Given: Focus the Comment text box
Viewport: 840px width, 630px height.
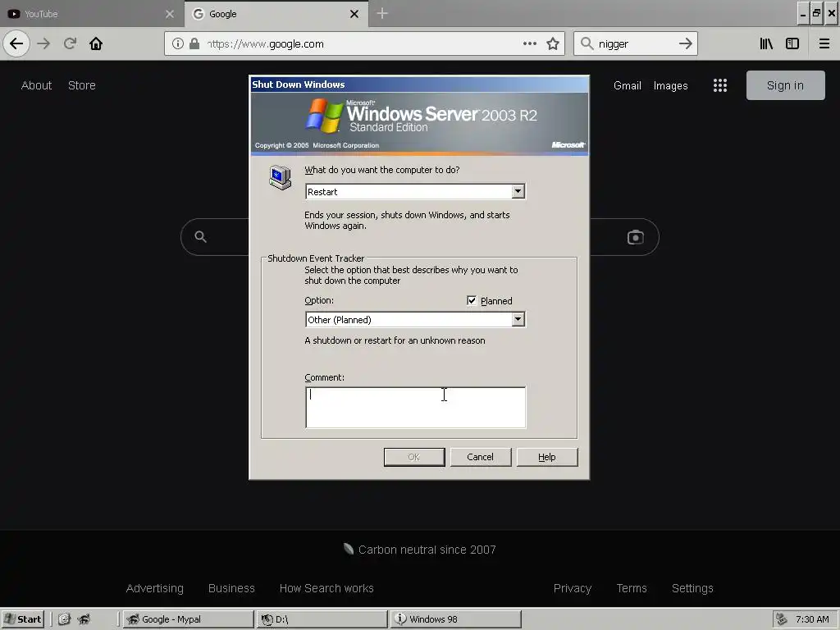Looking at the screenshot, I should 416,407.
